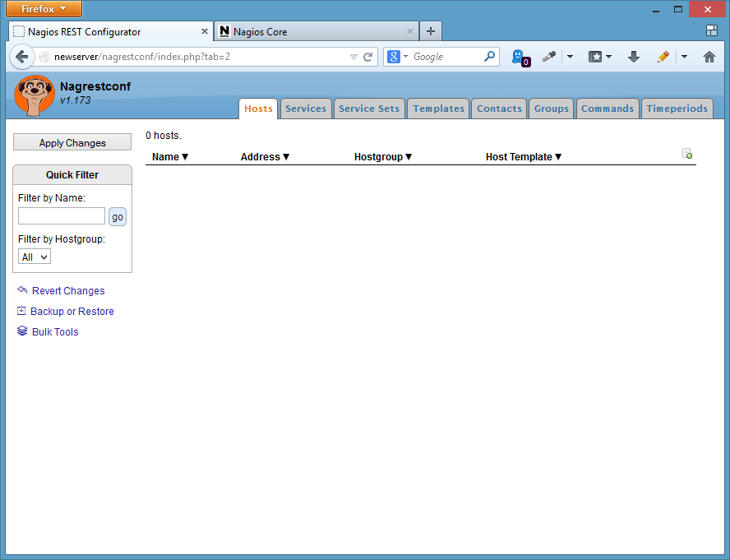Screen dimensions: 730x560
Task: Switch to the Hosts tab
Action: click(258, 109)
